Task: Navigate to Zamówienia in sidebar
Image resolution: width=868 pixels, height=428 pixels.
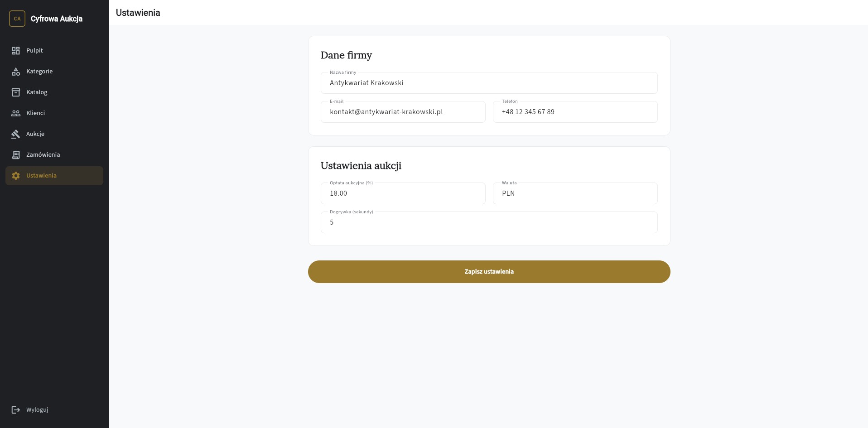Action: click(x=43, y=155)
